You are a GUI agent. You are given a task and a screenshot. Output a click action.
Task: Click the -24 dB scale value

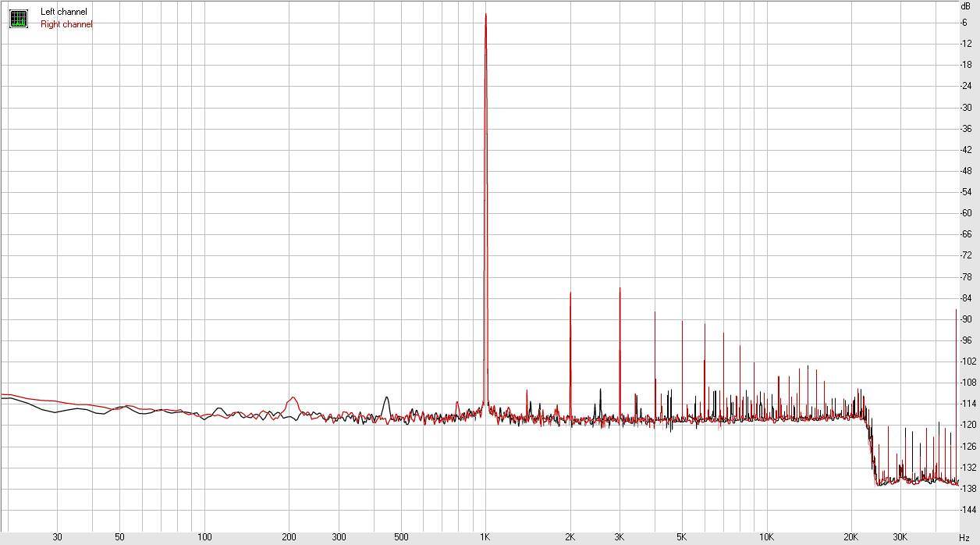(x=966, y=86)
